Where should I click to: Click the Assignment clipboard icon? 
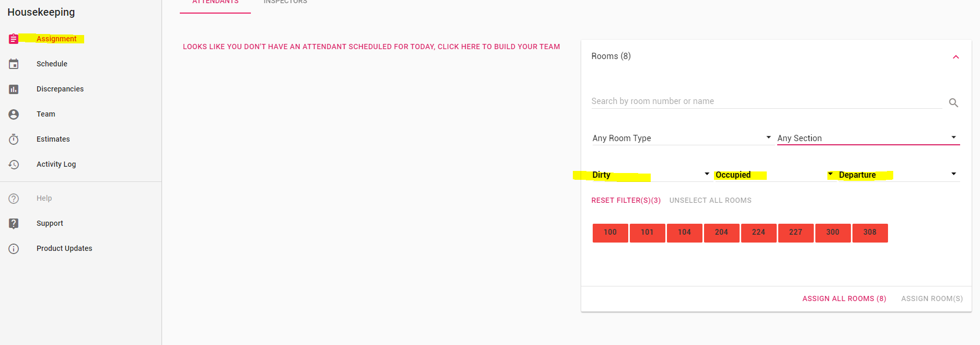coord(14,39)
